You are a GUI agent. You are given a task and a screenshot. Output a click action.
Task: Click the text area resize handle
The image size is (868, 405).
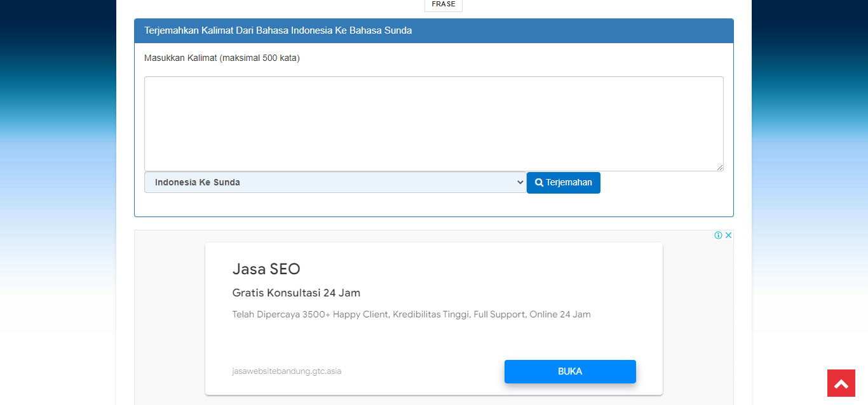tap(719, 167)
